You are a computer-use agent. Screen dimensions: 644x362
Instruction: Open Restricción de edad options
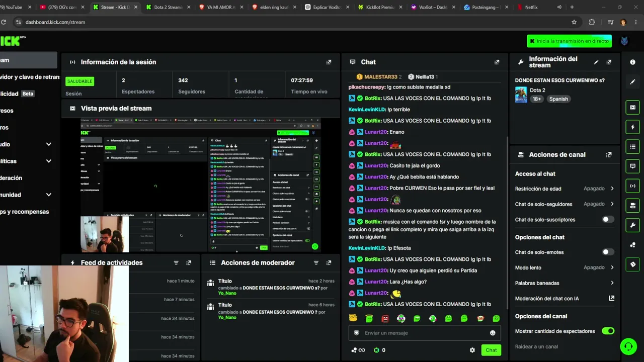tap(565, 189)
